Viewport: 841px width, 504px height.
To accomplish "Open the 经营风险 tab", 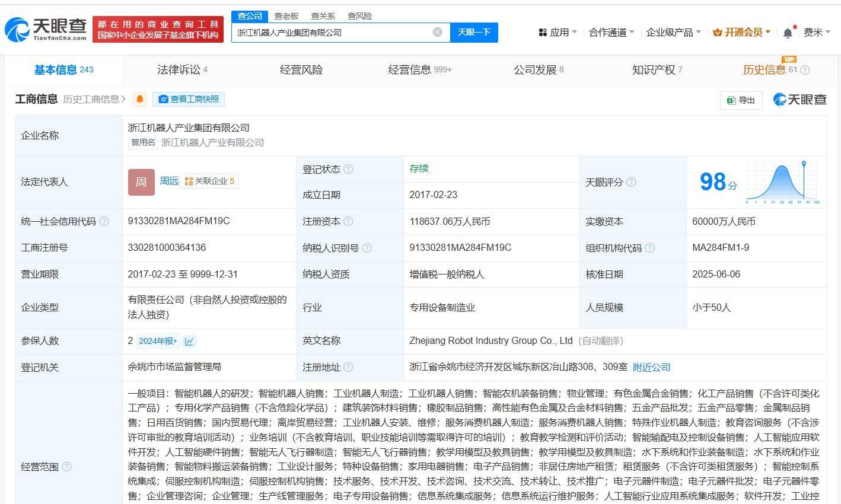I will pyautogui.click(x=301, y=70).
